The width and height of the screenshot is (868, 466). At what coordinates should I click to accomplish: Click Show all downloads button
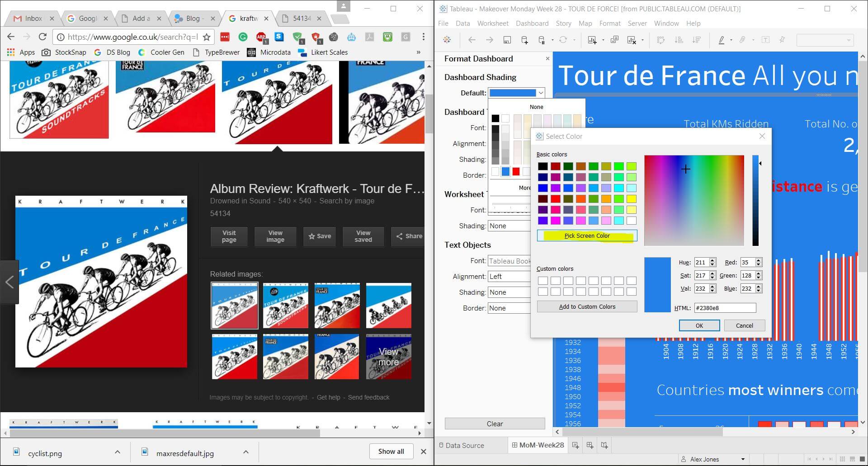pos(391,451)
